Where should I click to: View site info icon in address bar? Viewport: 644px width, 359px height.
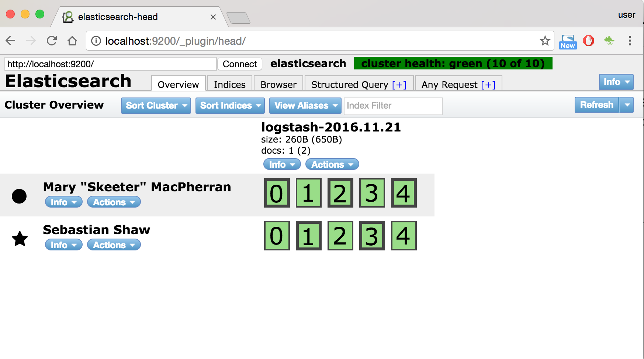click(96, 41)
